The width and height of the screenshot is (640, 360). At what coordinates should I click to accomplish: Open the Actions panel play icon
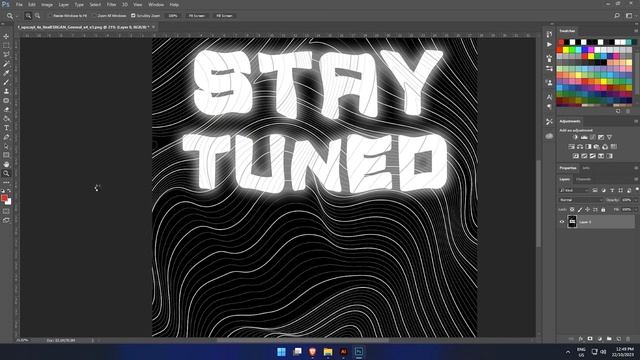click(549, 44)
